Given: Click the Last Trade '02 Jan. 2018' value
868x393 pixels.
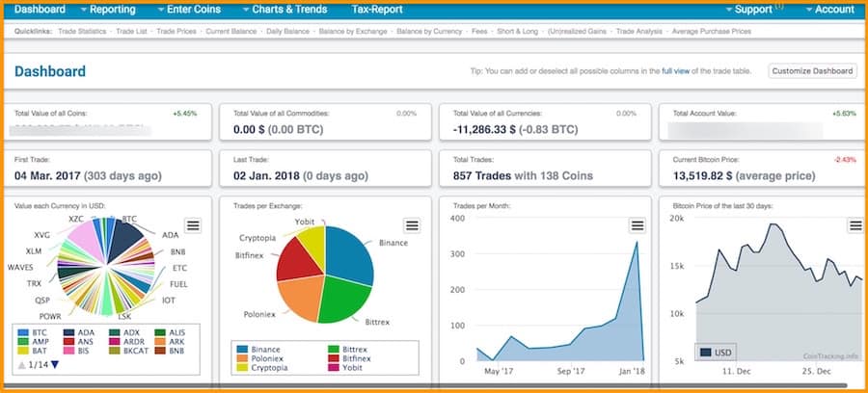Looking at the screenshot, I should click(266, 175).
